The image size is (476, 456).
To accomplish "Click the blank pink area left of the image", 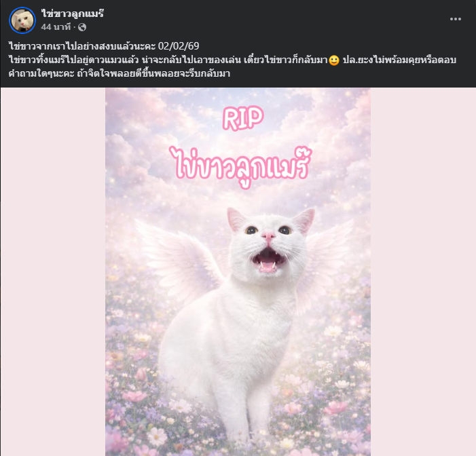I will coord(53,271).
